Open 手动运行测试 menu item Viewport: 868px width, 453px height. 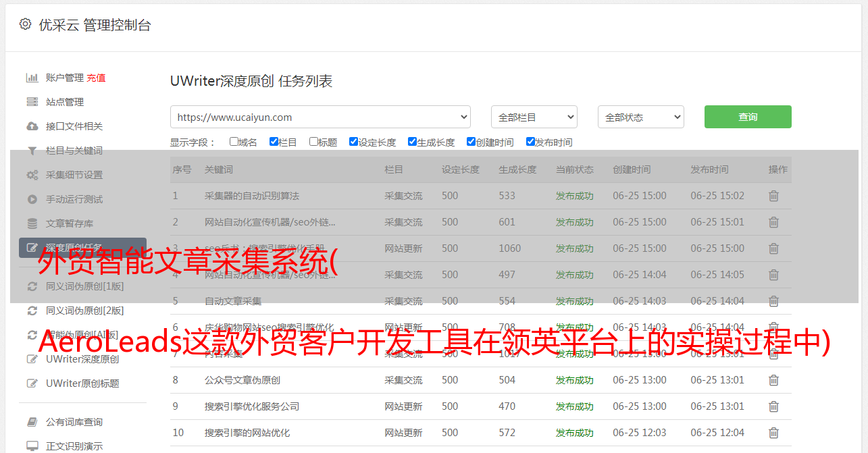74,199
